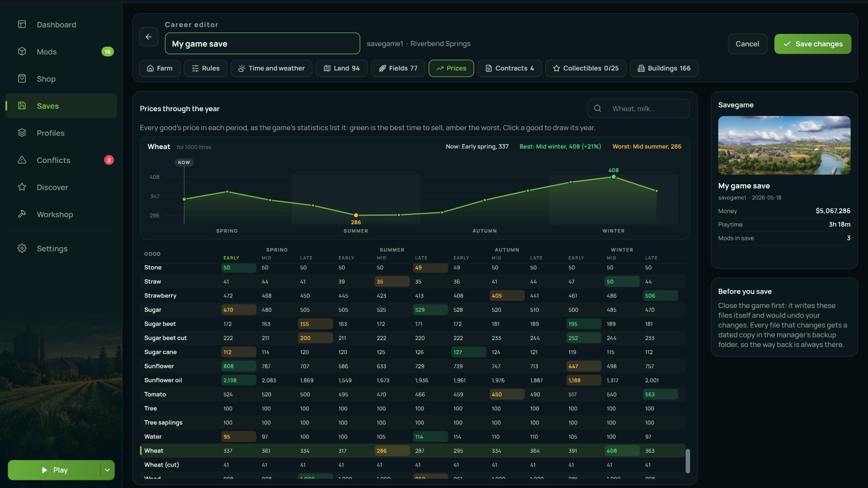
Task: Open the Dashboard sidebar icon
Action: [22, 24]
